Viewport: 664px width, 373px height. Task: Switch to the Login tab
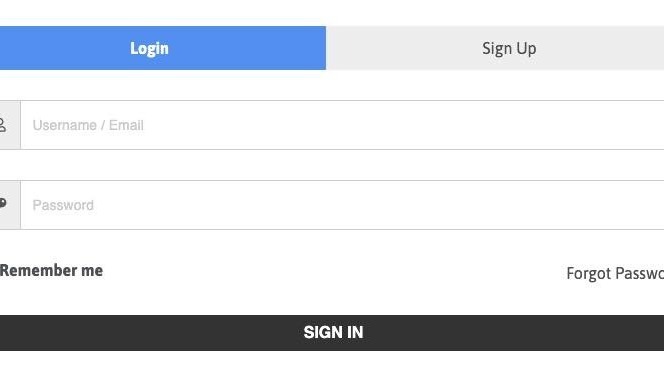163,48
